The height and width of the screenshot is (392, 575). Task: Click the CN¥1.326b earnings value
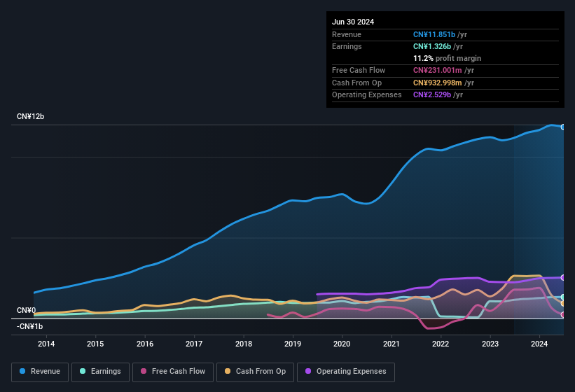click(x=432, y=46)
